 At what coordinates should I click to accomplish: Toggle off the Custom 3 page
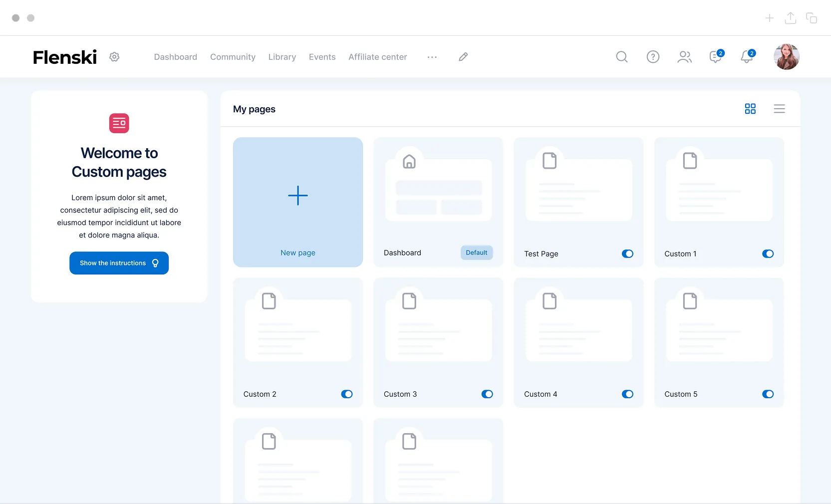click(x=487, y=394)
